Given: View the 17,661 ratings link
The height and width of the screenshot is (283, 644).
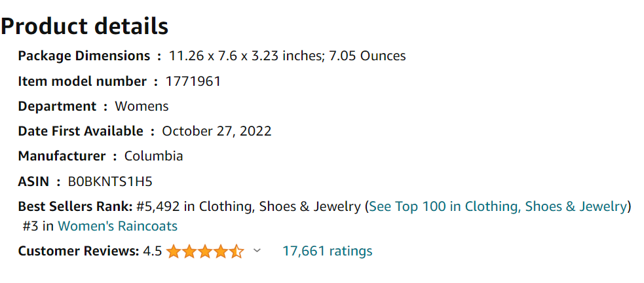Looking at the screenshot, I should click(328, 250).
